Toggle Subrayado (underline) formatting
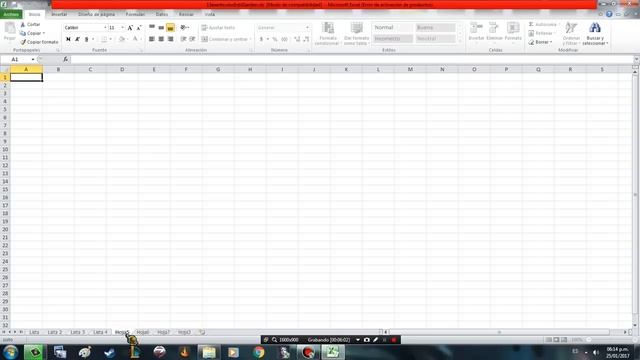Screen dimensions: 640x360 tap(86, 39)
